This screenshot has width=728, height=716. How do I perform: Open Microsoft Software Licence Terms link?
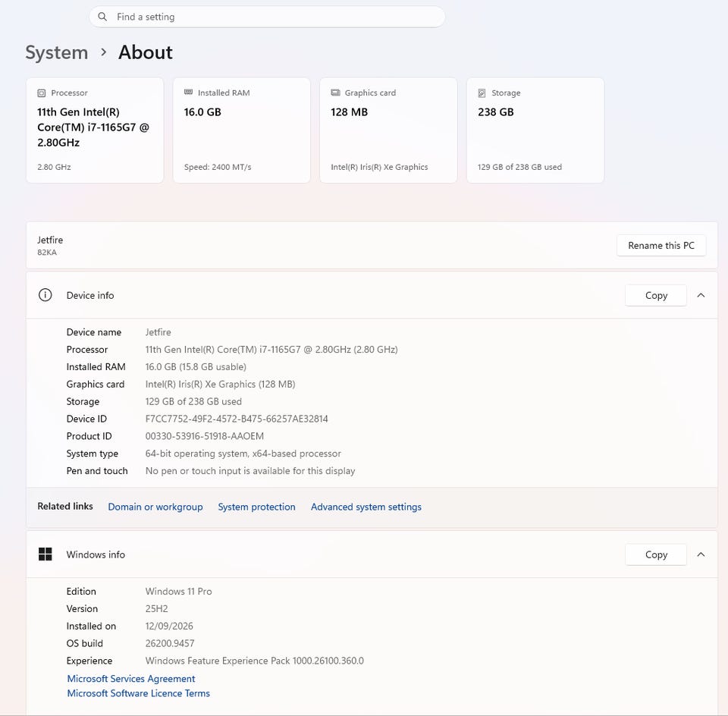[138, 693]
